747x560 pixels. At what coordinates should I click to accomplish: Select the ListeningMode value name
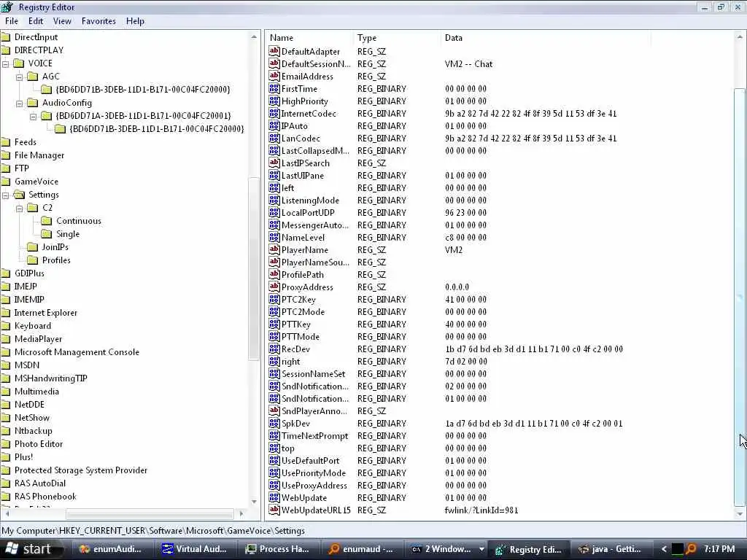coord(310,201)
